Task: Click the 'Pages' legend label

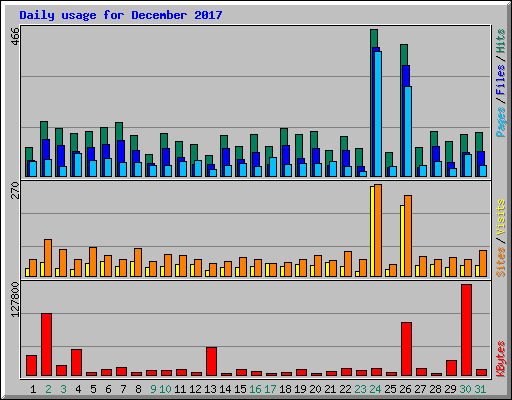Action: [x=500, y=122]
